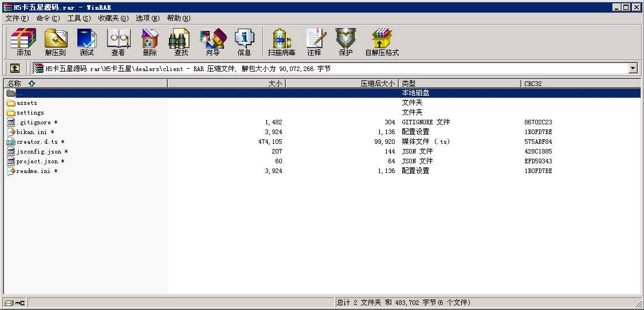This screenshot has height=310, width=644.
Task: Click the 保护 (Protect) toolbar icon
Action: [345, 38]
